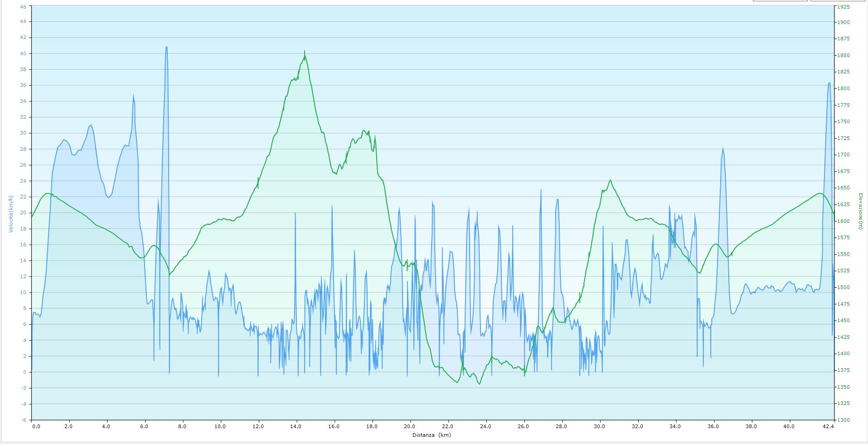
Task: Select the 1600 elevation axis label
Action: (844, 221)
